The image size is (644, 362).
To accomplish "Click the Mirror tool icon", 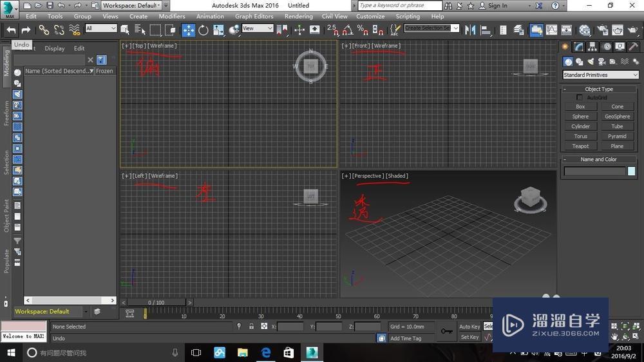I will point(470,30).
